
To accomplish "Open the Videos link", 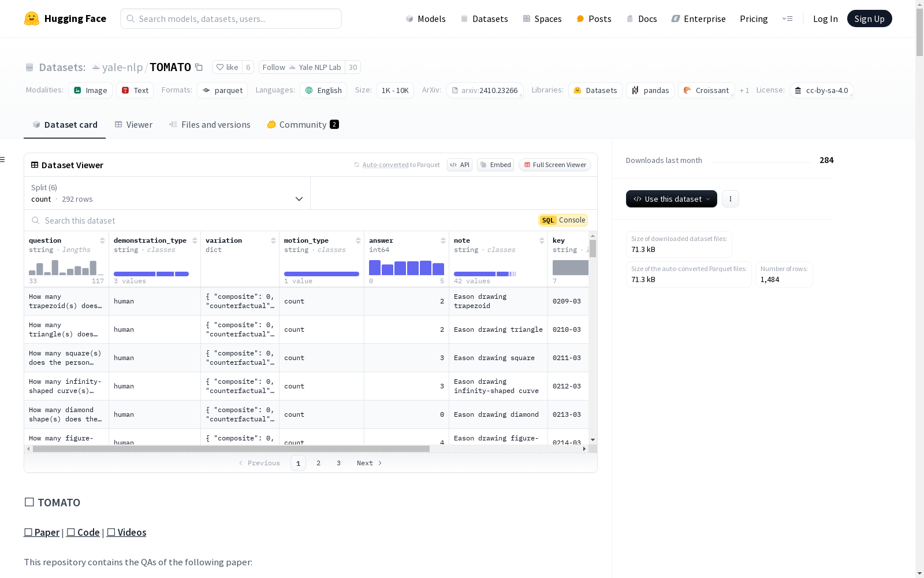I will point(126,532).
